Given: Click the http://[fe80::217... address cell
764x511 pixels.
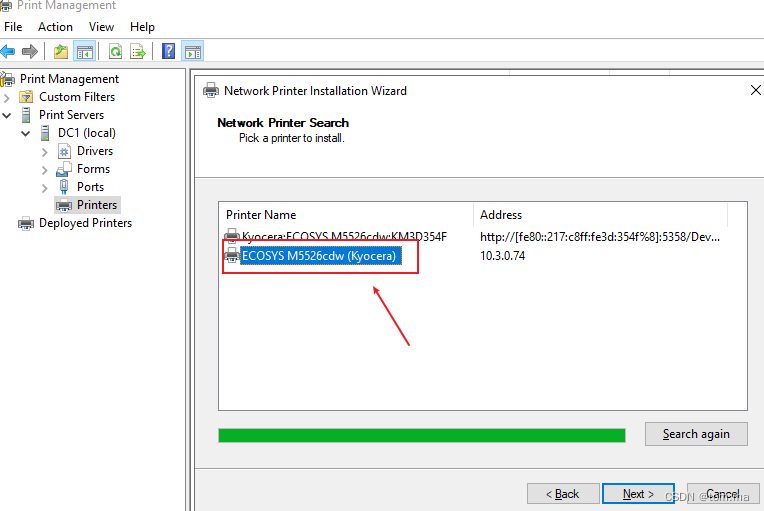Looking at the screenshot, I should [600, 237].
